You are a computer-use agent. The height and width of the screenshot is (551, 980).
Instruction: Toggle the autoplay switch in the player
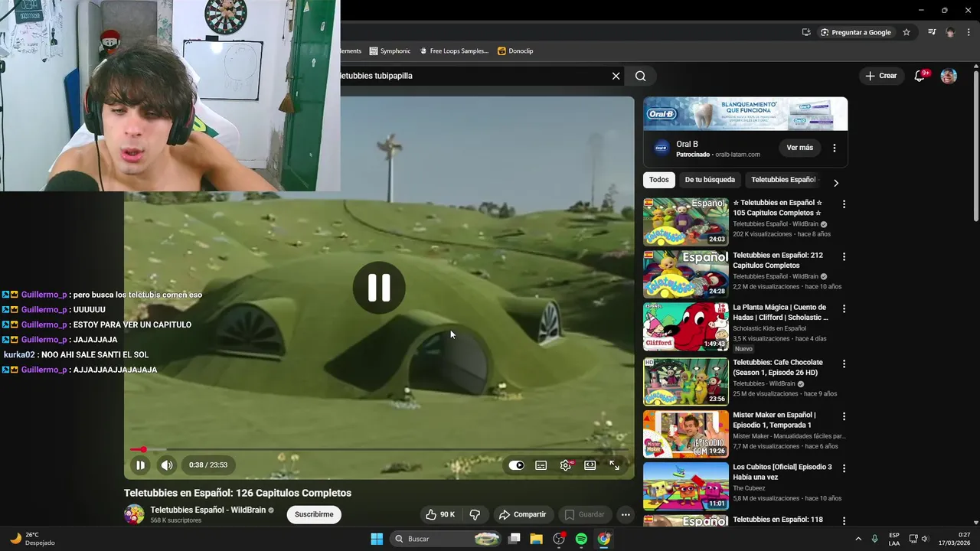(x=517, y=465)
